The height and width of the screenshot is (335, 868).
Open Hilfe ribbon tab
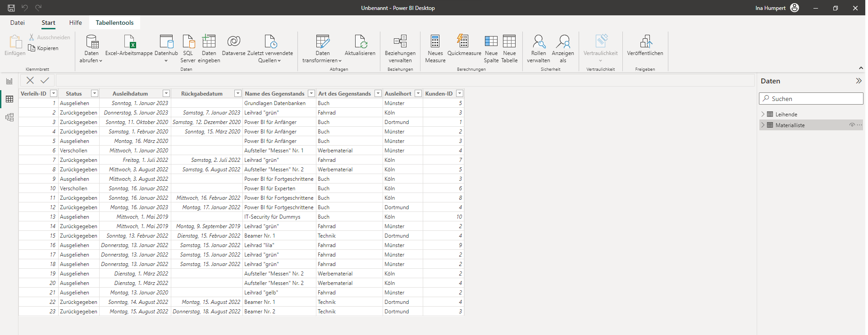[x=76, y=23]
